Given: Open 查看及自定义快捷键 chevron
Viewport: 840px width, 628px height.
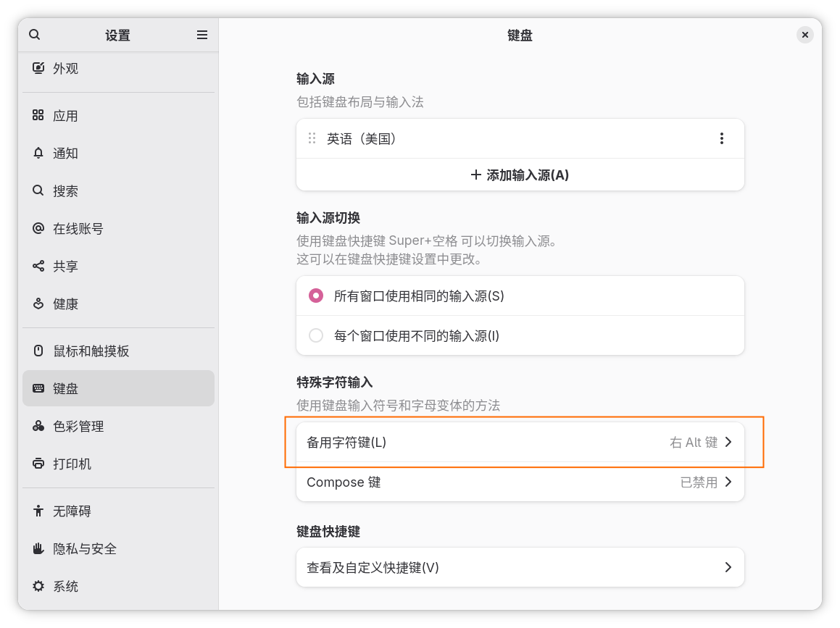Looking at the screenshot, I should click(728, 567).
